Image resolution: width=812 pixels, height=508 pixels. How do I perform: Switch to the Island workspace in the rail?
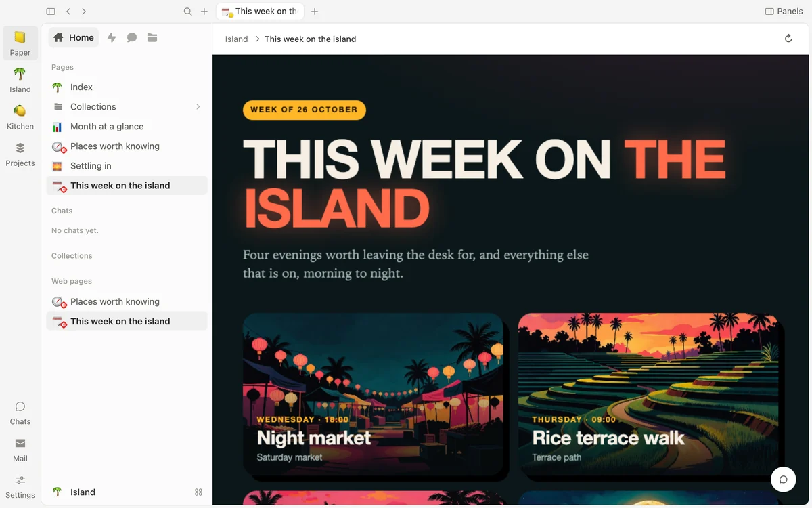20,80
